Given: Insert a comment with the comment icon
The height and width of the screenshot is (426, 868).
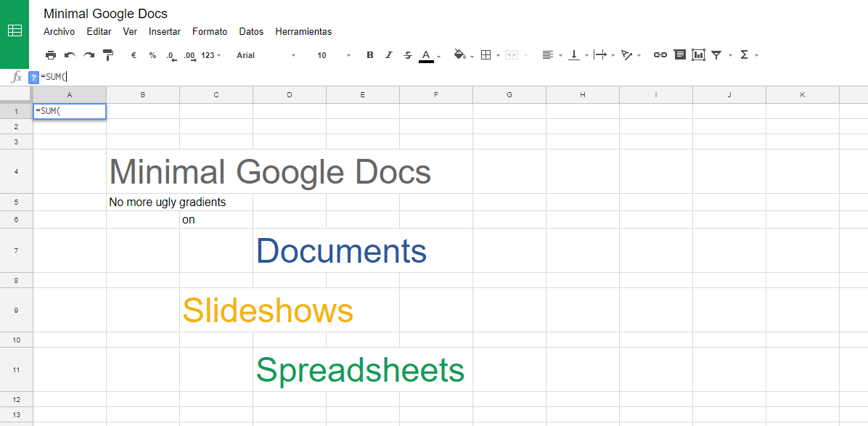Looking at the screenshot, I should (x=679, y=54).
